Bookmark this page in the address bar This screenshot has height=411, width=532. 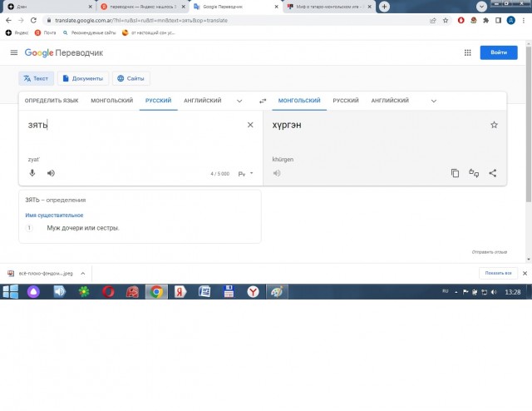click(446, 20)
